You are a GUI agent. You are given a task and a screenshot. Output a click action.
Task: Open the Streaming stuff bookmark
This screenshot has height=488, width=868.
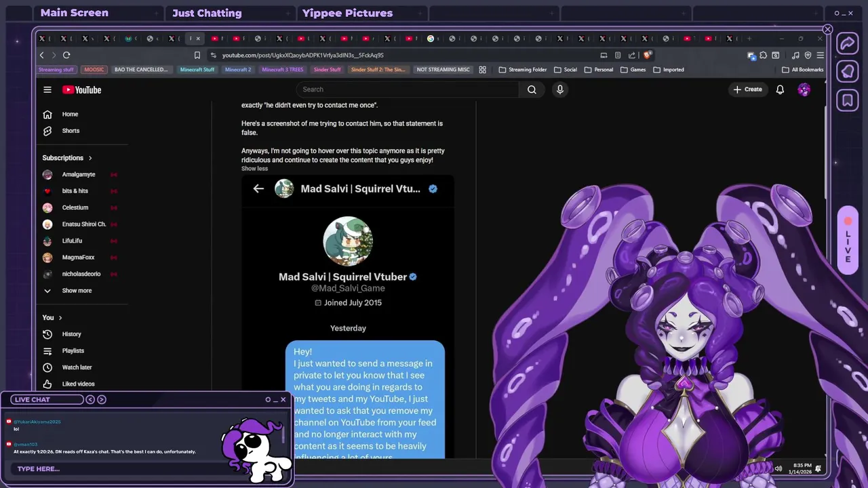point(56,70)
